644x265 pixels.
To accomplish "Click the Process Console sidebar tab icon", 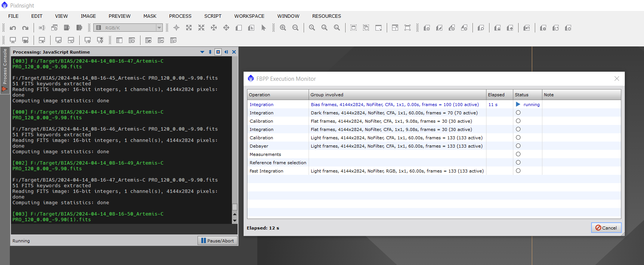I will (5, 89).
